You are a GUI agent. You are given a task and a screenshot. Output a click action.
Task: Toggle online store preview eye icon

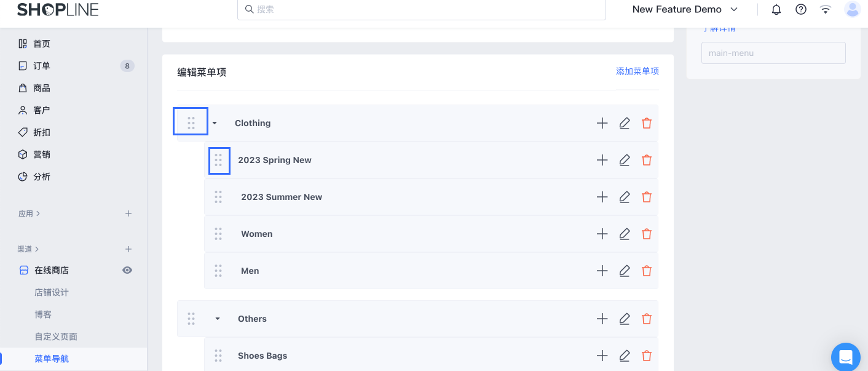(127, 270)
